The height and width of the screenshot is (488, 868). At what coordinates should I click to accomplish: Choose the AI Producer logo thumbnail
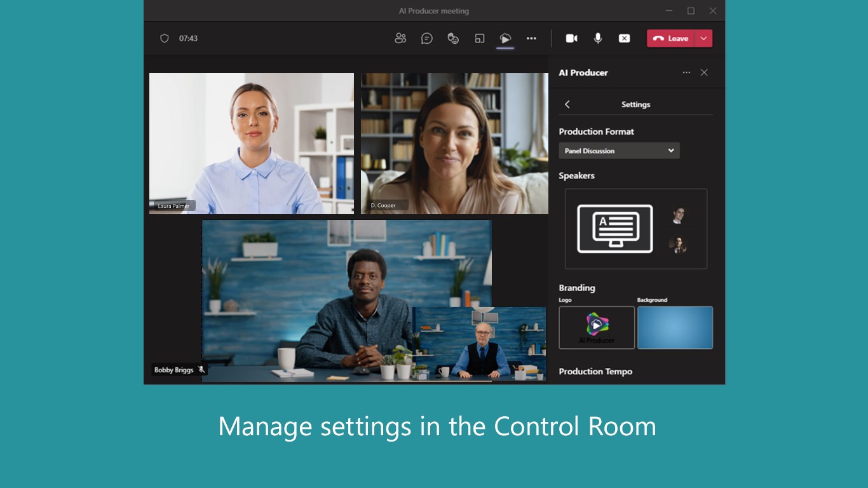pyautogui.click(x=597, y=328)
